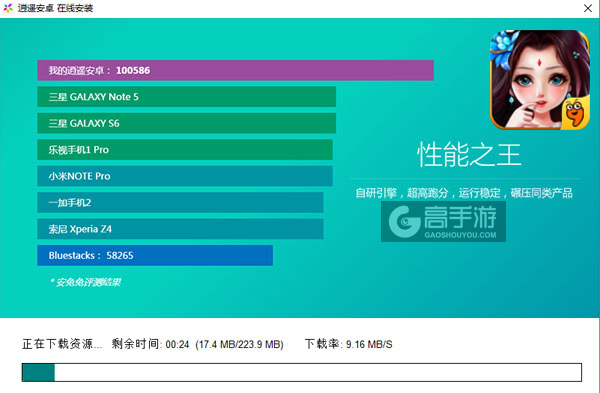Select the Bluestacks 58265 bar
The image size is (600, 393).
click(x=155, y=255)
